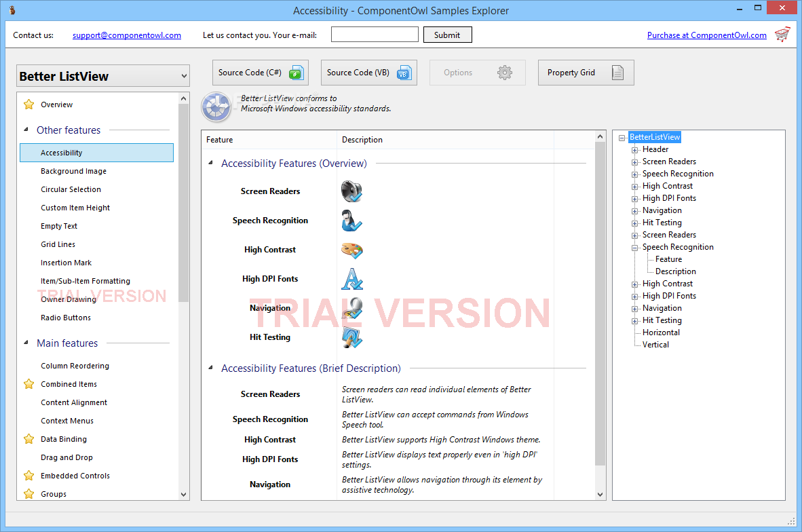The width and height of the screenshot is (802, 532).
Task: Collapse the Main features section
Action: [x=26, y=343]
